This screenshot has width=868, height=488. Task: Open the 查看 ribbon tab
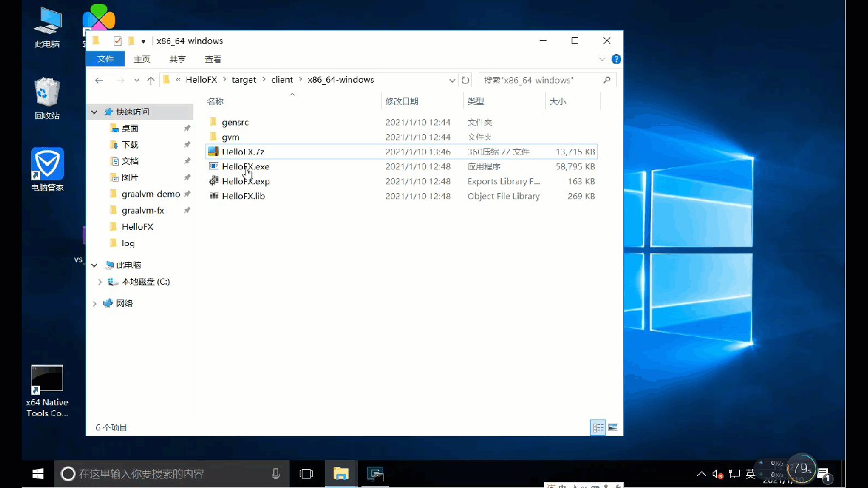tap(213, 59)
